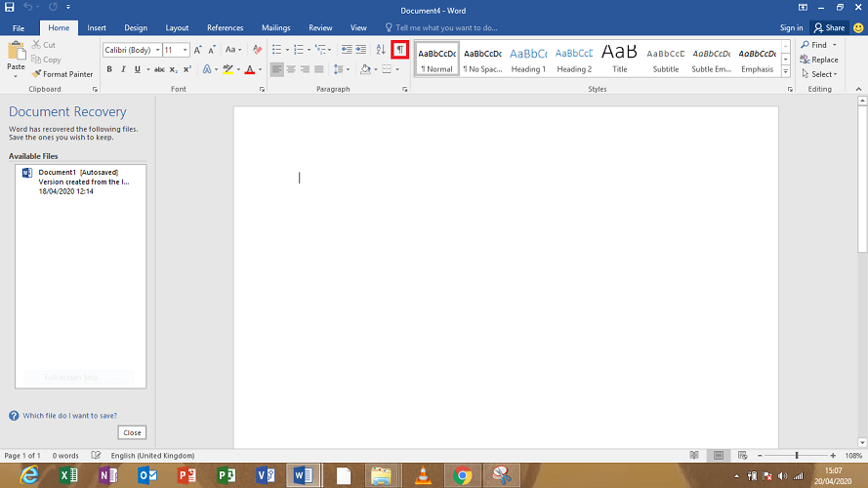Collapse the ribbon with the caret
Viewport: 868px width, 488px height.
pos(858,89)
